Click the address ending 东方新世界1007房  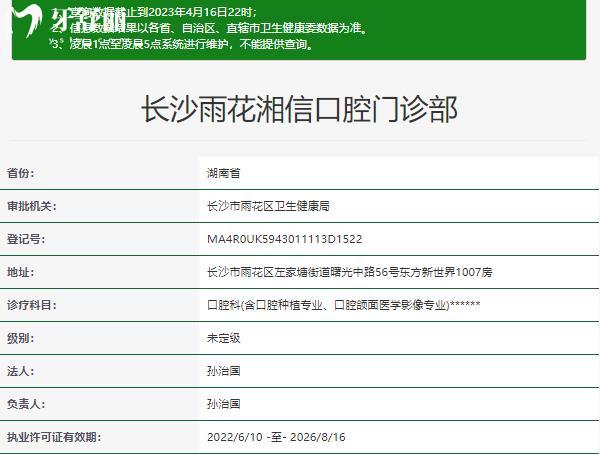coord(349,272)
